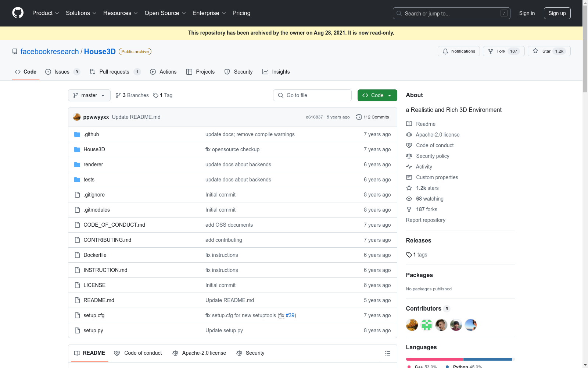Screen dimensions: 588x368
Task: Click the Search or jump to field
Action: click(452, 13)
